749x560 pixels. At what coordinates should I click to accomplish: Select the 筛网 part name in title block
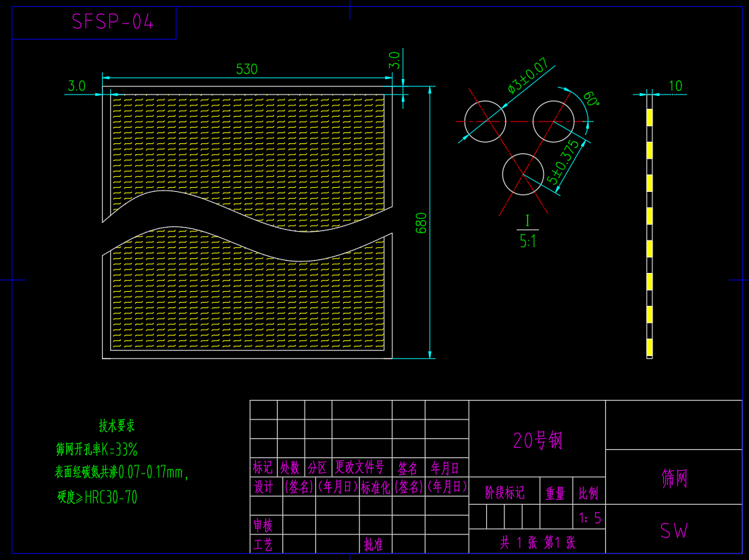[674, 478]
